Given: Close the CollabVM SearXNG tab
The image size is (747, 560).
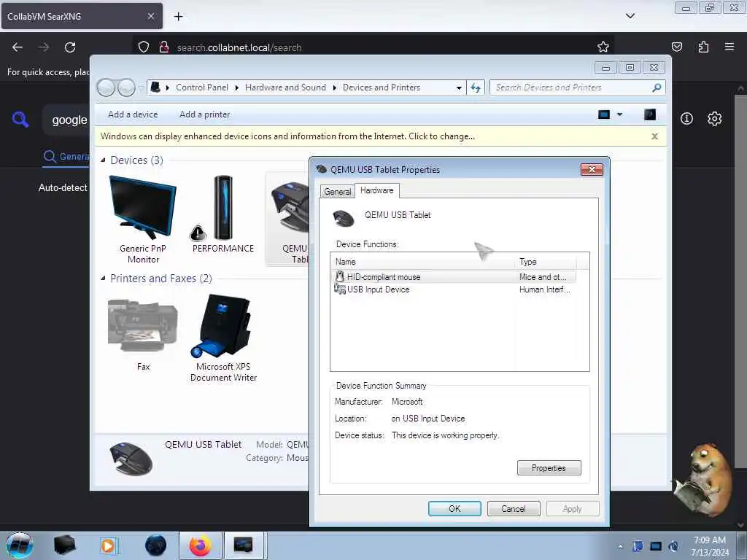Looking at the screenshot, I should 150,16.
